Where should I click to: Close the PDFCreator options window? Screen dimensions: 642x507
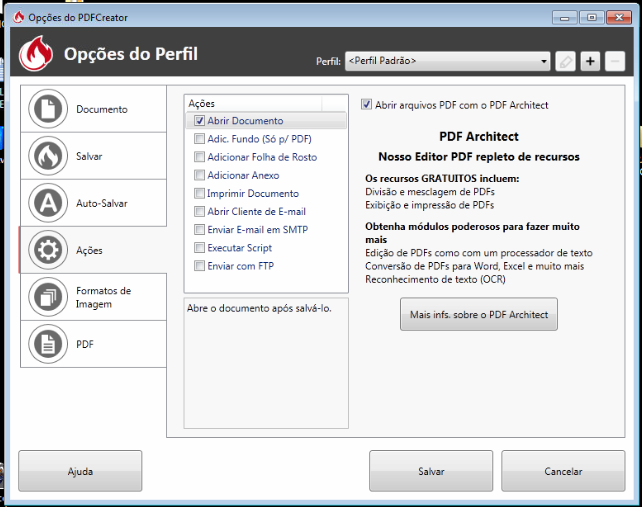pos(619,18)
